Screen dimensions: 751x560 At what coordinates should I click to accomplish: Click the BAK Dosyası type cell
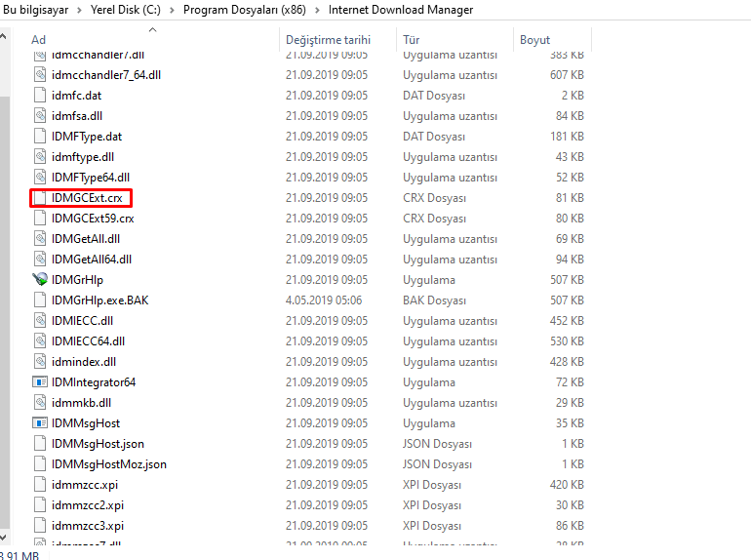point(434,300)
